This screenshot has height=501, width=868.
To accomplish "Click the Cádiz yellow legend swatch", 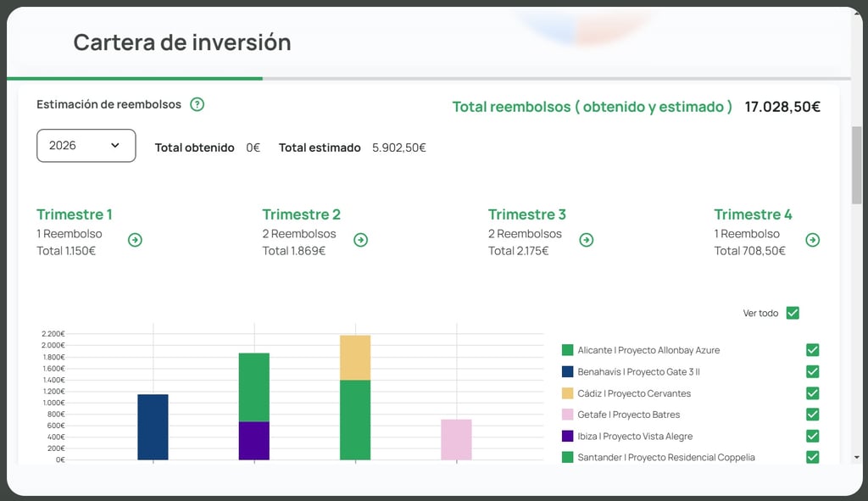I will [x=567, y=393].
